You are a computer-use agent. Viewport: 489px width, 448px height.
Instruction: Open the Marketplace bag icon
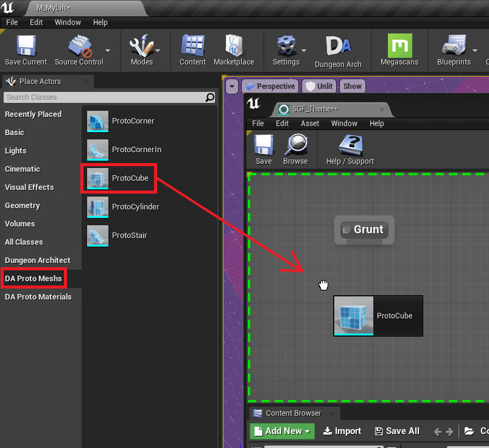(234, 46)
